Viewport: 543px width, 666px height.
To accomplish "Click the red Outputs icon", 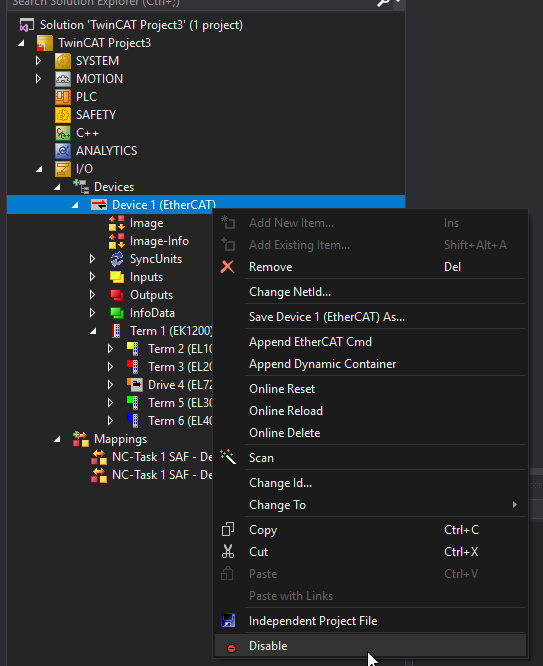I will 117,295.
